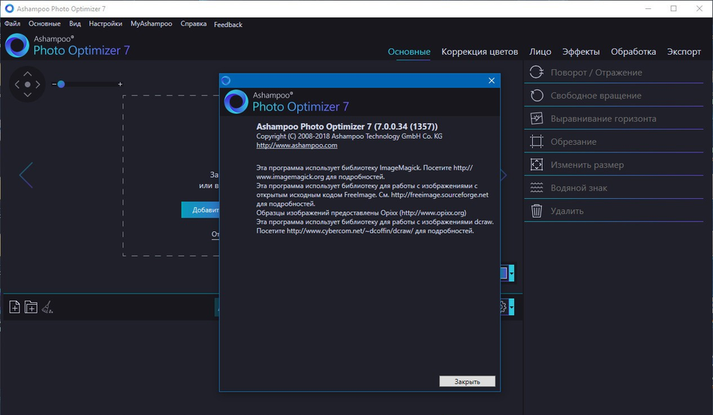This screenshot has width=713, height=415.
Task: Expand the blue dropdown arrow beside the view button
Action: (x=512, y=273)
